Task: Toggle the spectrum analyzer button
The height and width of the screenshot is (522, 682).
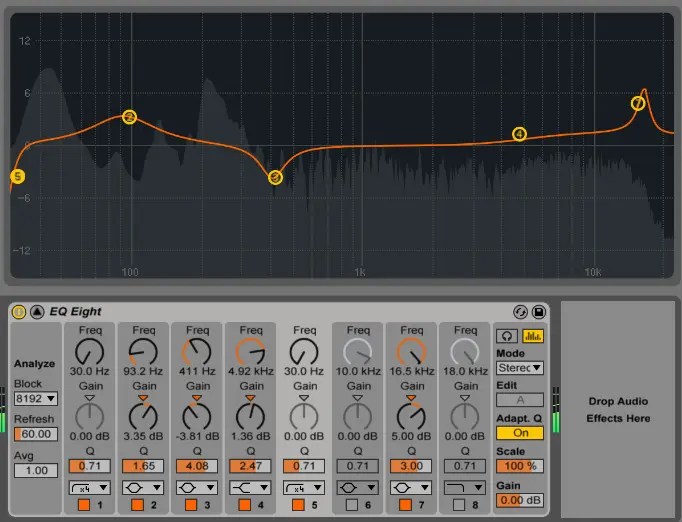Action: 533,336
